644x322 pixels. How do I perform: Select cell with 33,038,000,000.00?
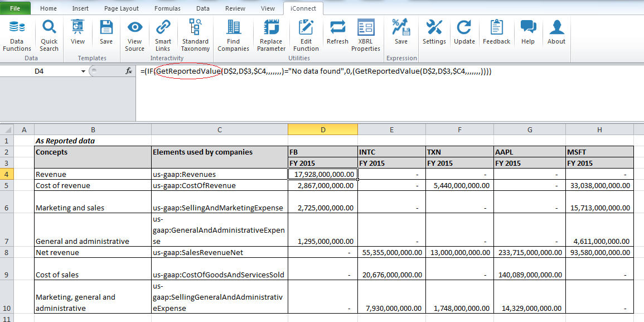point(599,185)
